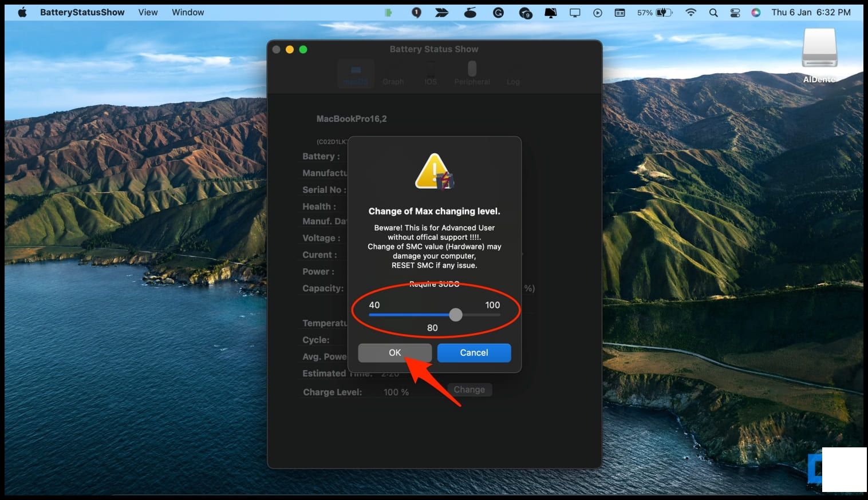Click the Battery Status Show title bar
Viewport: 868px width, 500px height.
point(434,49)
